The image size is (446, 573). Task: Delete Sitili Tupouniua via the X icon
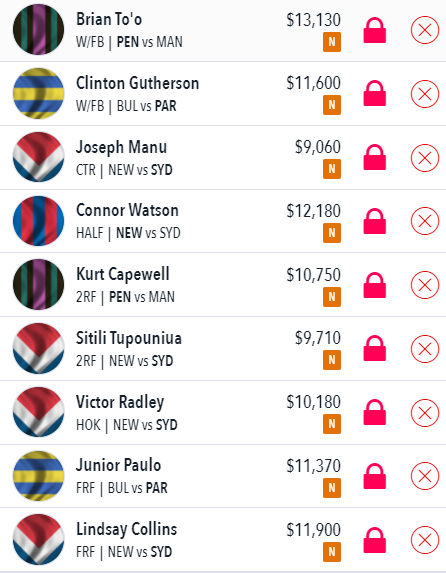pyautogui.click(x=425, y=349)
